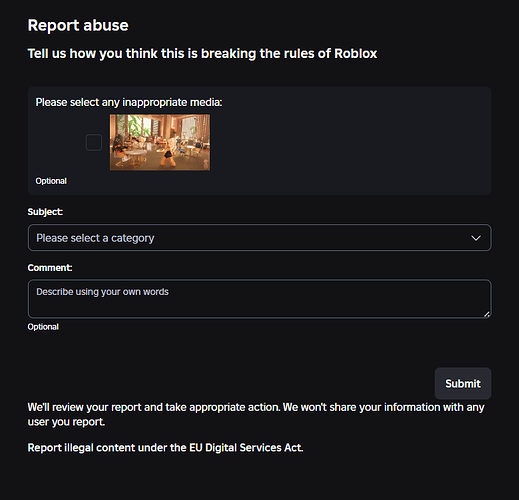Click the chevron arrow in Subject dropdown

tap(476, 238)
